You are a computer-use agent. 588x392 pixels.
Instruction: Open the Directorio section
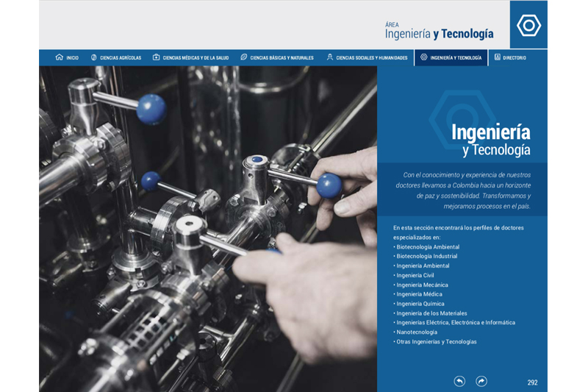point(514,58)
